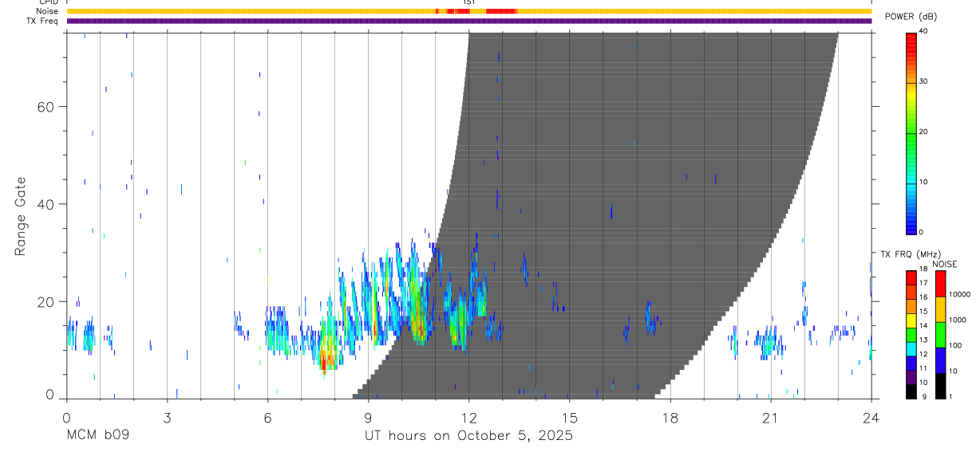Click the 12 MHz label on TX FRQ legend
The image size is (980, 452).
[924, 354]
